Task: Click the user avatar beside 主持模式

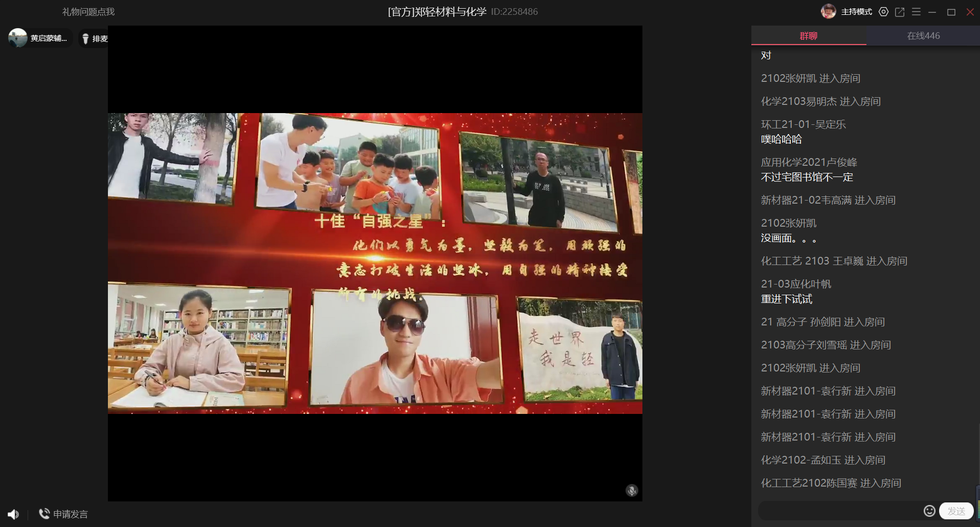Action: click(828, 11)
